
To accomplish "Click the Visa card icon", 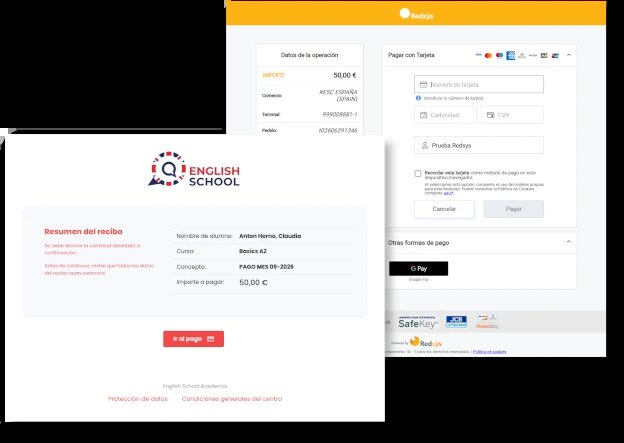I will point(478,55).
